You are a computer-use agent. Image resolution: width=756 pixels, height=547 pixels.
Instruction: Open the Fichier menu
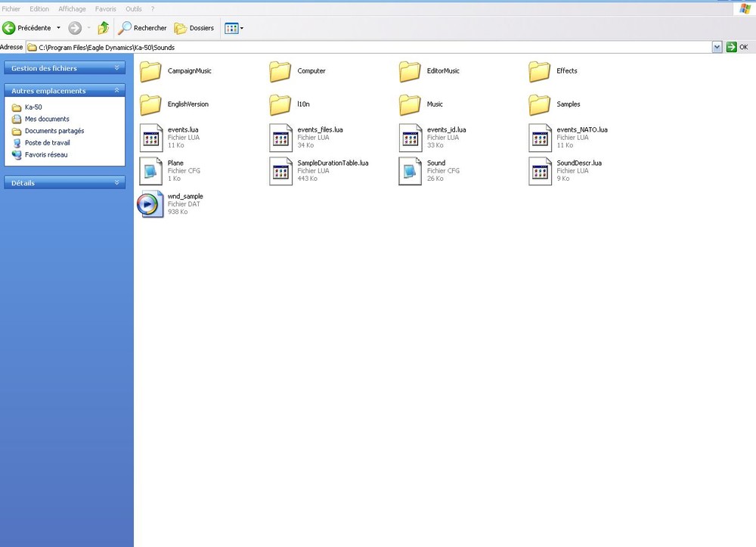click(x=11, y=8)
